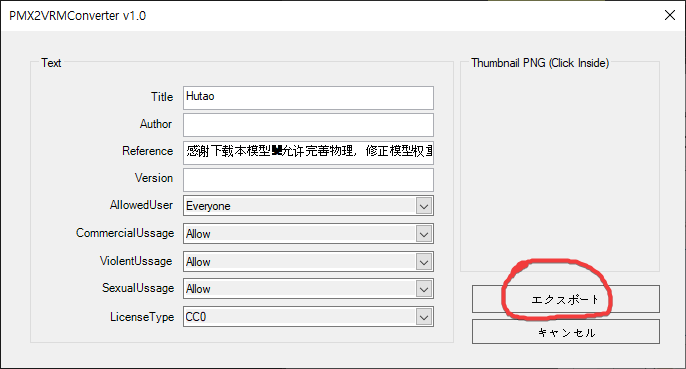Click the エクスポート export button

(565, 299)
